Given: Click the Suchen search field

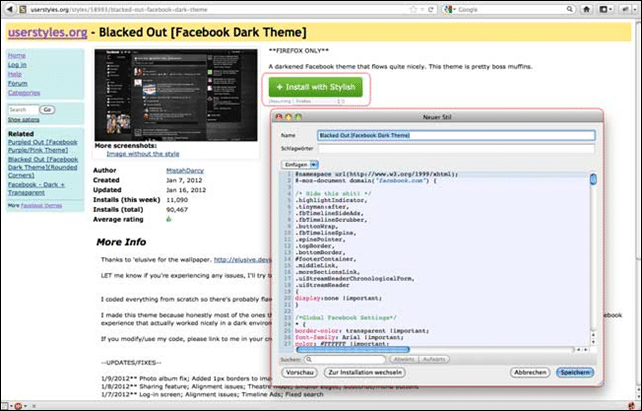Looking at the screenshot, I should coord(344,359).
